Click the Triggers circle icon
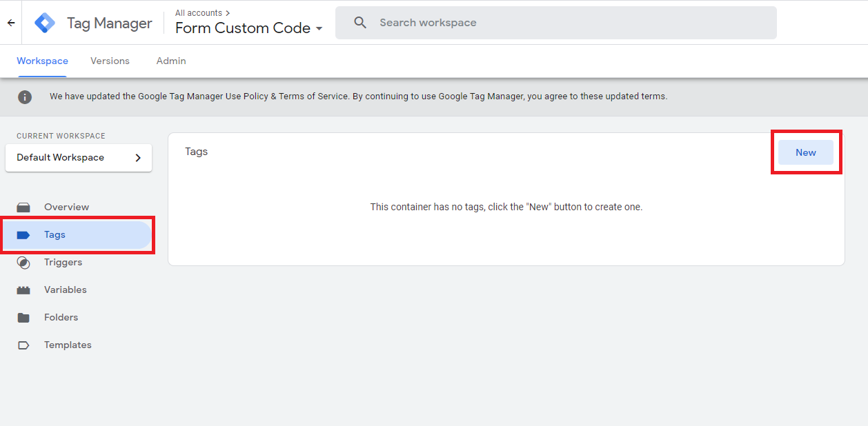The image size is (868, 426). point(23,263)
